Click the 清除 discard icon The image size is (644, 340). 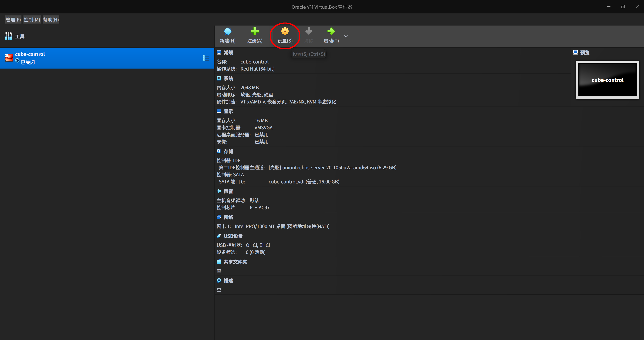[x=309, y=36]
